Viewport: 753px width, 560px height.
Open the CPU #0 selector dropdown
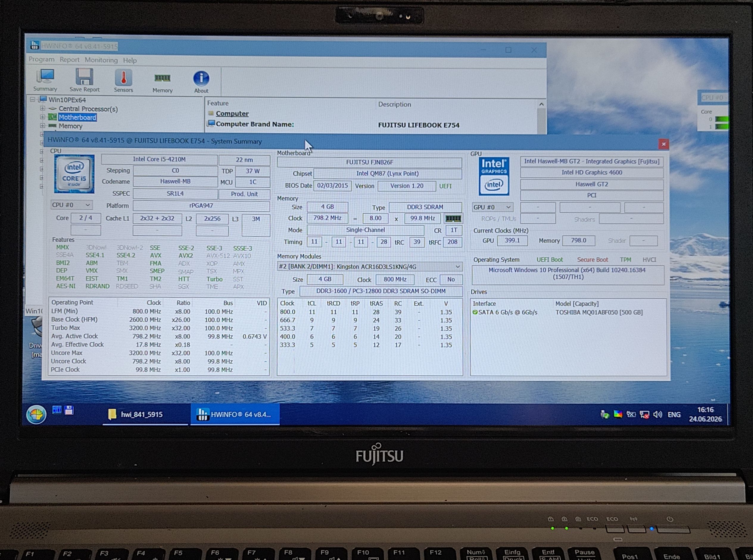[x=71, y=205]
